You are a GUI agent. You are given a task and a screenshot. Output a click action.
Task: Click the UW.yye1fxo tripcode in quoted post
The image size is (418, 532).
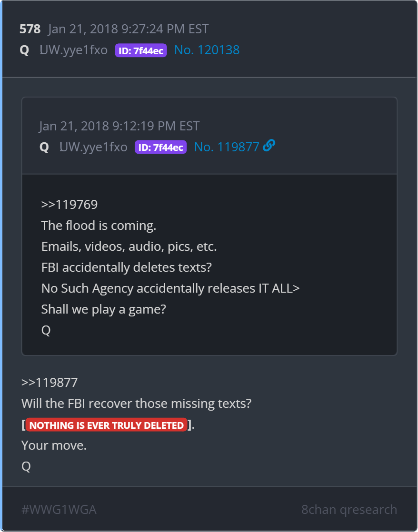click(x=93, y=147)
